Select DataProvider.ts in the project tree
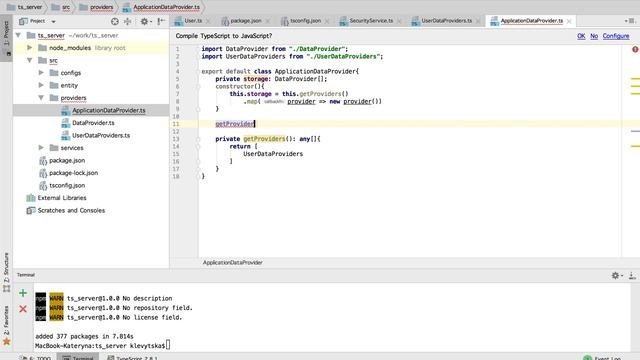The image size is (640, 360). point(93,123)
